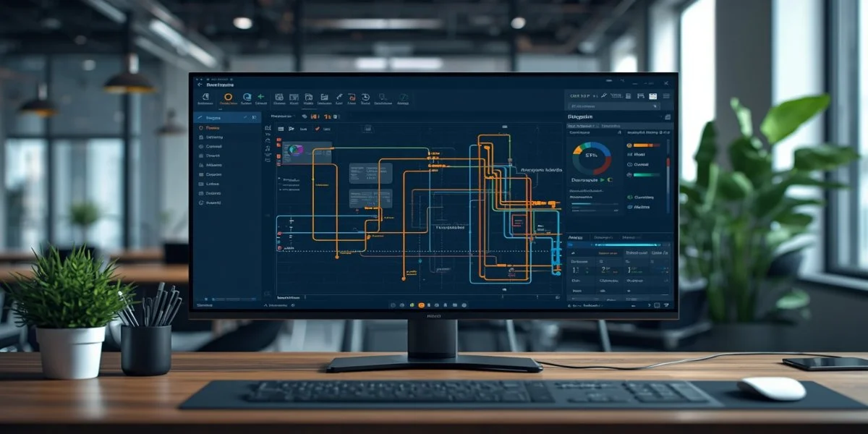Select the first tab in the lower right panel
868x434 pixels.
[576, 237]
